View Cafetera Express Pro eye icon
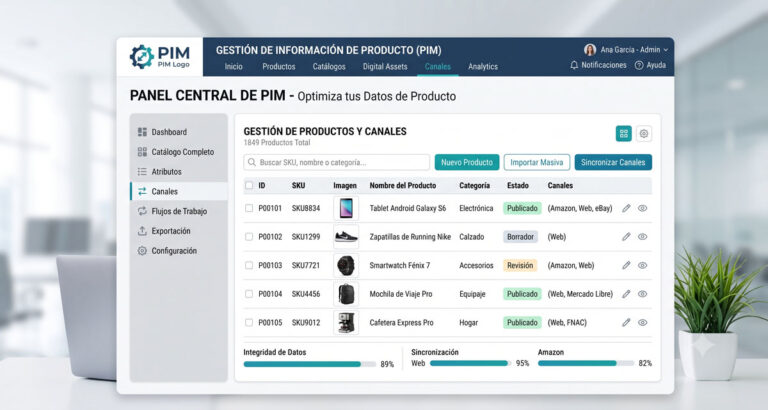Viewport: 768px width, 410px height. (x=643, y=322)
